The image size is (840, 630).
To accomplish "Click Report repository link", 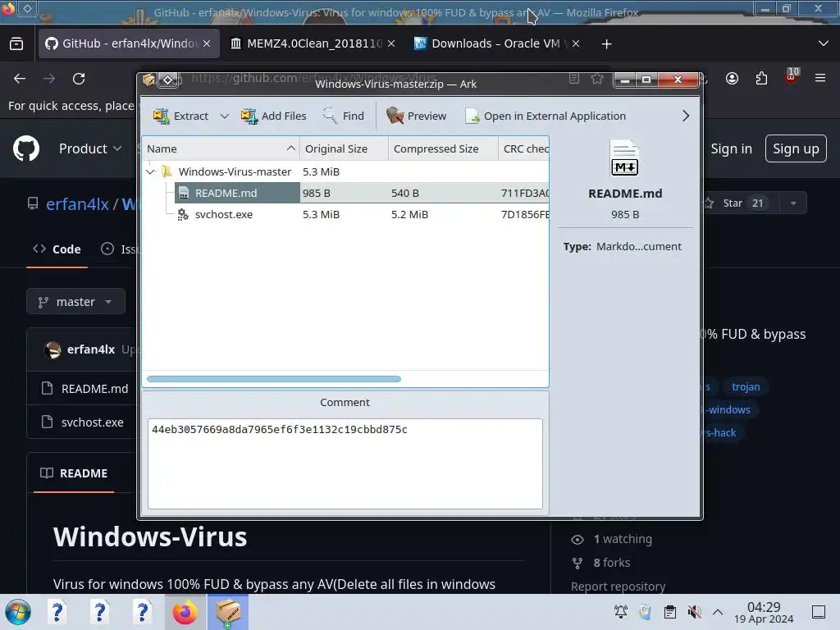I will [618, 587].
